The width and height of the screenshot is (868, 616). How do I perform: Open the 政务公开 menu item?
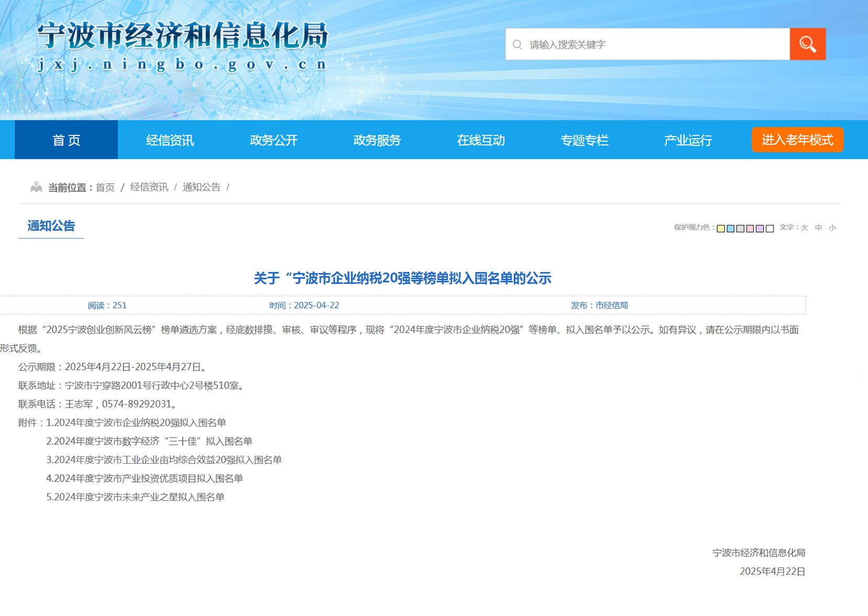273,140
